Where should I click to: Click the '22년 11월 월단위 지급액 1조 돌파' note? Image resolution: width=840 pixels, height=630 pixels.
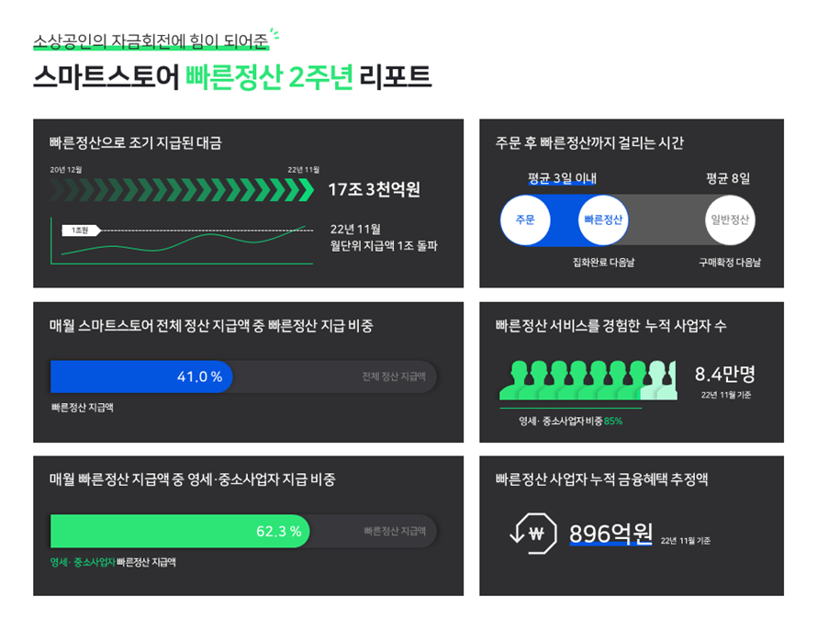(x=384, y=237)
